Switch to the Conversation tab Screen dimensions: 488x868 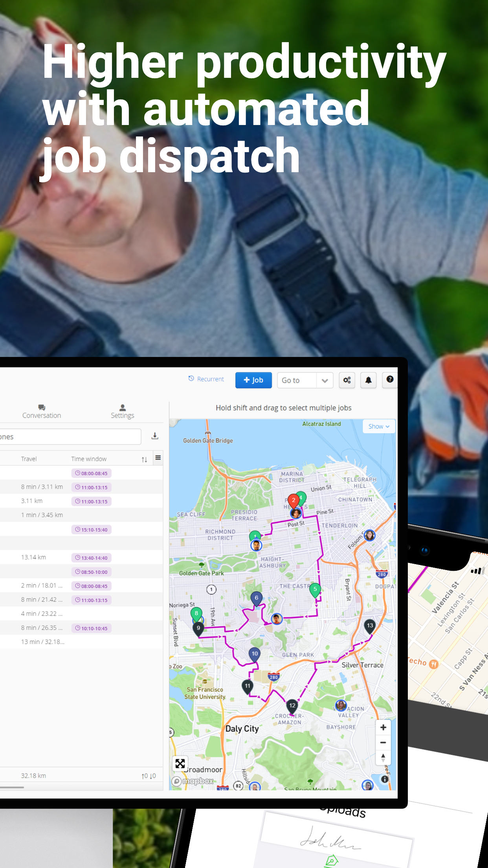(42, 412)
